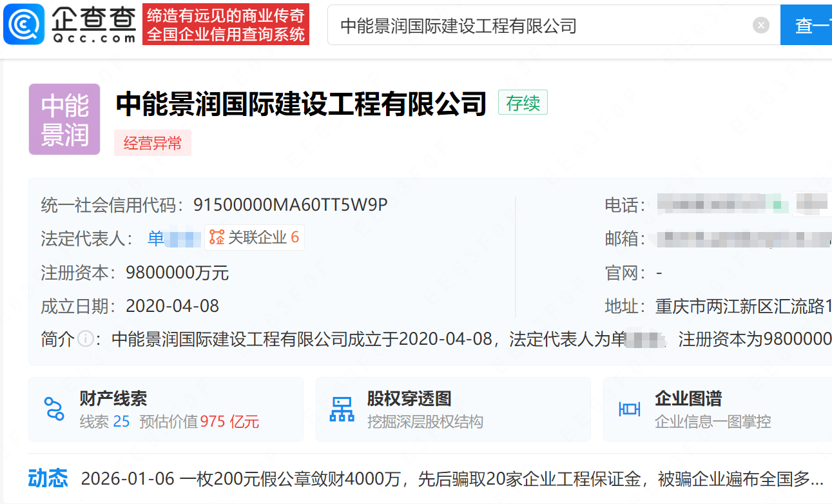
Task: Click the 关联企业 network icon
Action: pos(217,238)
